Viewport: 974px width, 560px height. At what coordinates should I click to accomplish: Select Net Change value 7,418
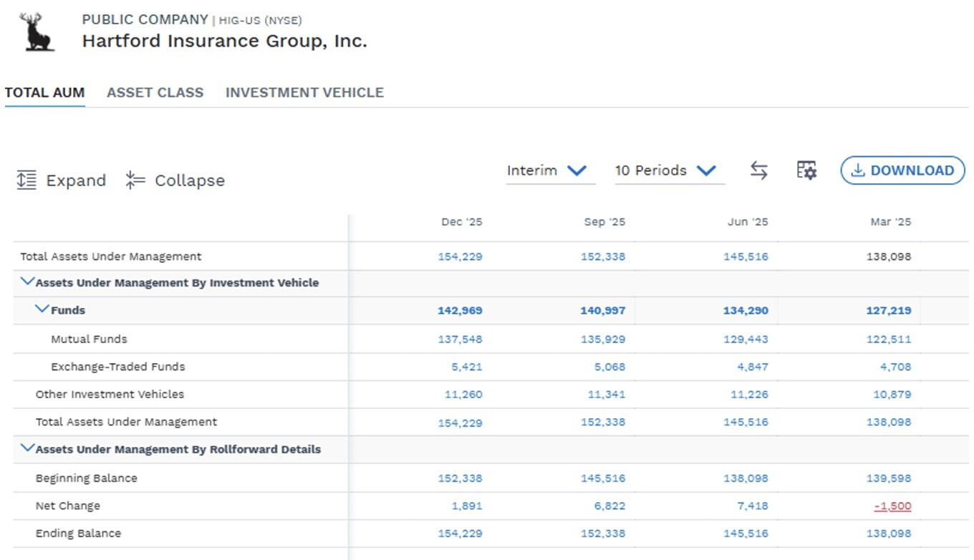[x=753, y=506]
